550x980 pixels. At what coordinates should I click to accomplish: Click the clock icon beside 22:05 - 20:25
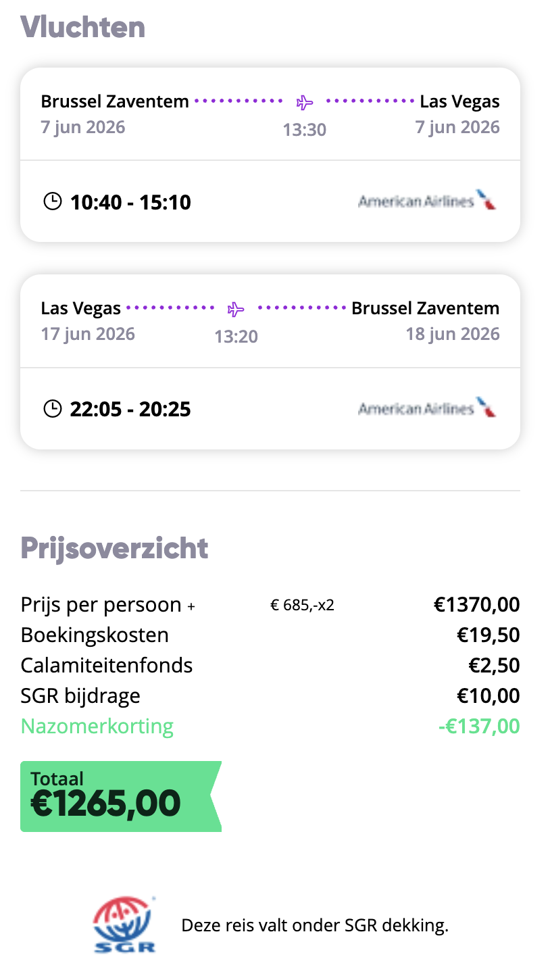pos(52,408)
